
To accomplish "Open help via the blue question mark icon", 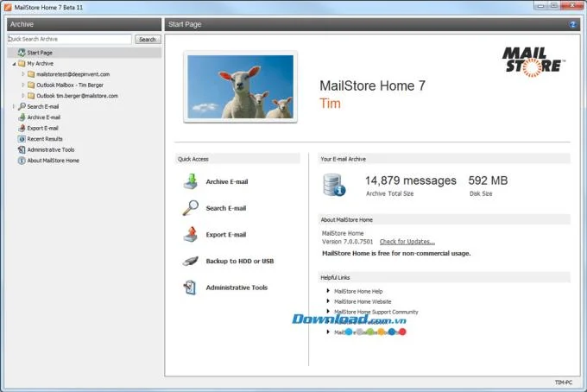I will pyautogui.click(x=573, y=24).
